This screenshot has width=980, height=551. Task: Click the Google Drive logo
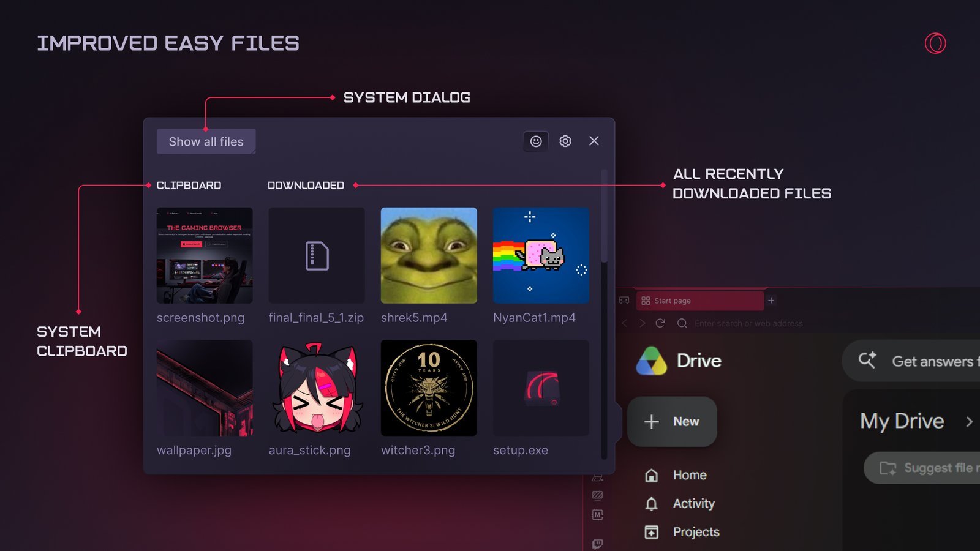(651, 361)
